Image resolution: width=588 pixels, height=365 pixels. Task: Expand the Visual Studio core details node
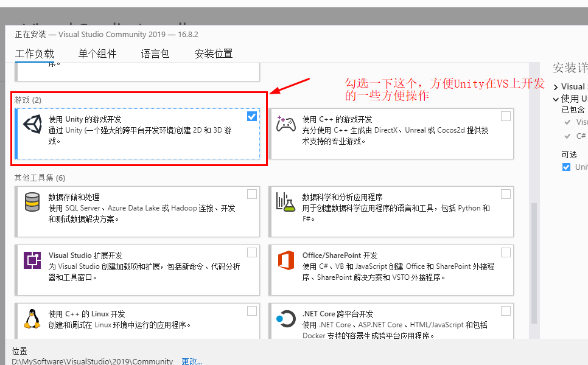556,88
